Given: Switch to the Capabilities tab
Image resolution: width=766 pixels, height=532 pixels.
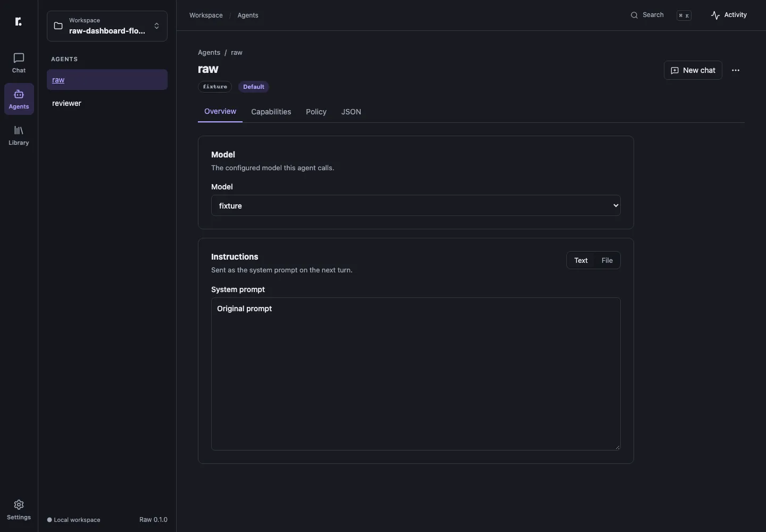Looking at the screenshot, I should click(271, 112).
